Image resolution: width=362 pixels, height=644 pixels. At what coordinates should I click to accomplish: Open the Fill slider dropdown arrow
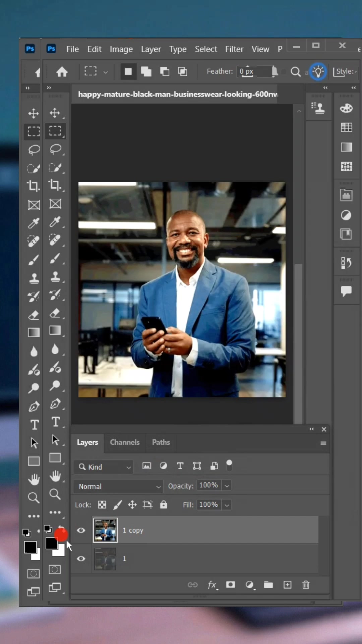pos(227,505)
